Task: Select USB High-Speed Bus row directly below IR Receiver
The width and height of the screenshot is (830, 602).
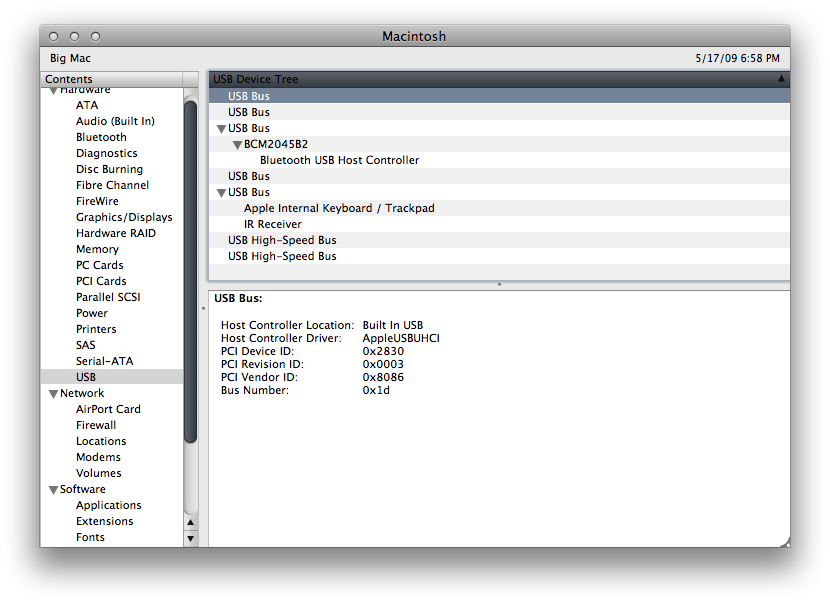Action: 499,240
